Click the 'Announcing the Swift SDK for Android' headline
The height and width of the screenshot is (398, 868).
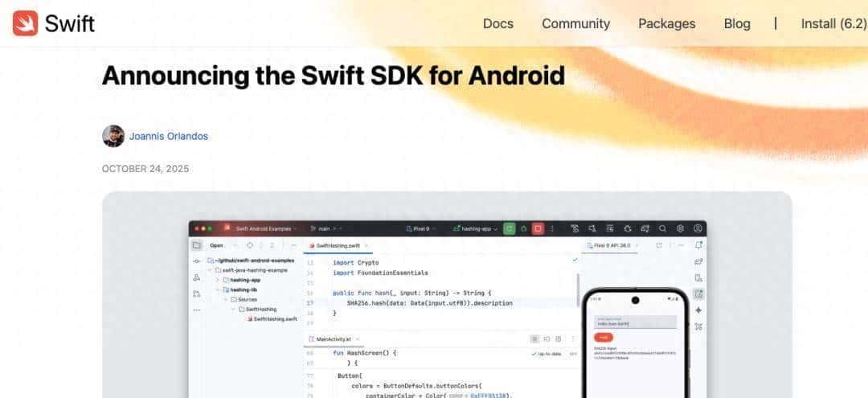(334, 76)
